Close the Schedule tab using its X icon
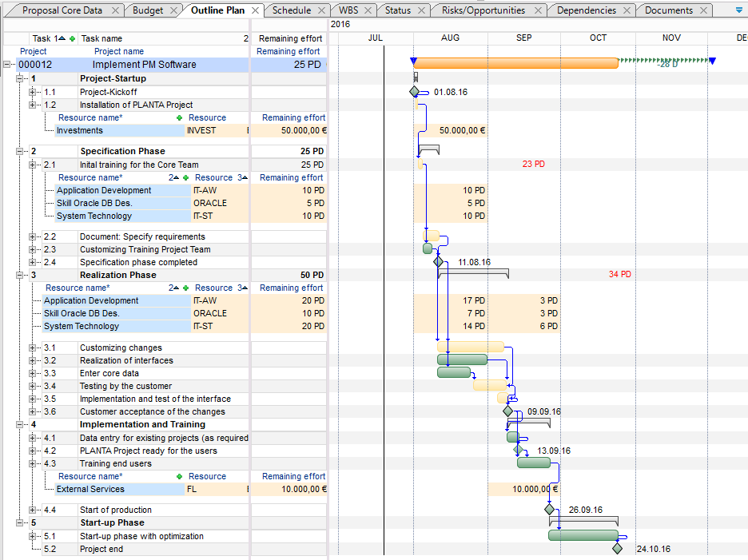 [322, 10]
